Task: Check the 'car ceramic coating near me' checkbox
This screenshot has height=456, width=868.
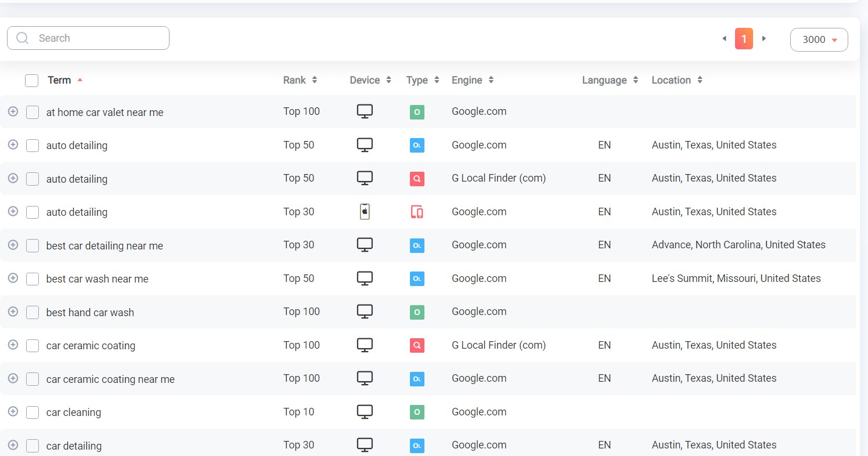Action: (33, 379)
